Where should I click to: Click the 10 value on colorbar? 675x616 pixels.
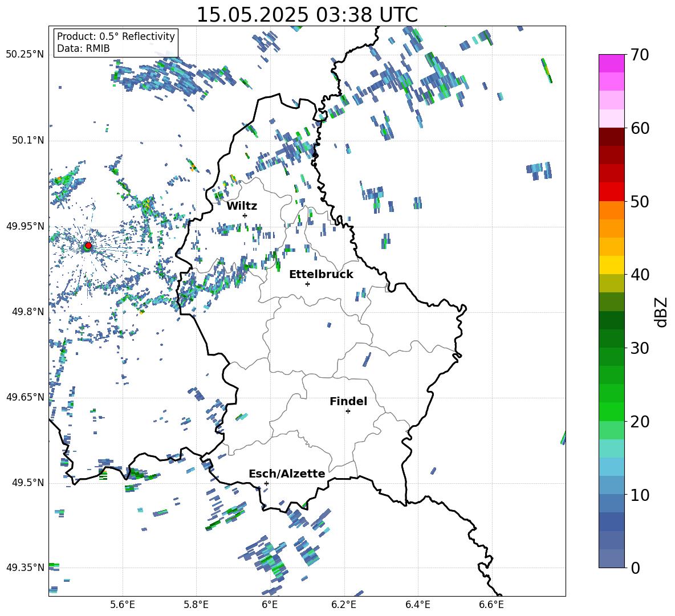640,495
